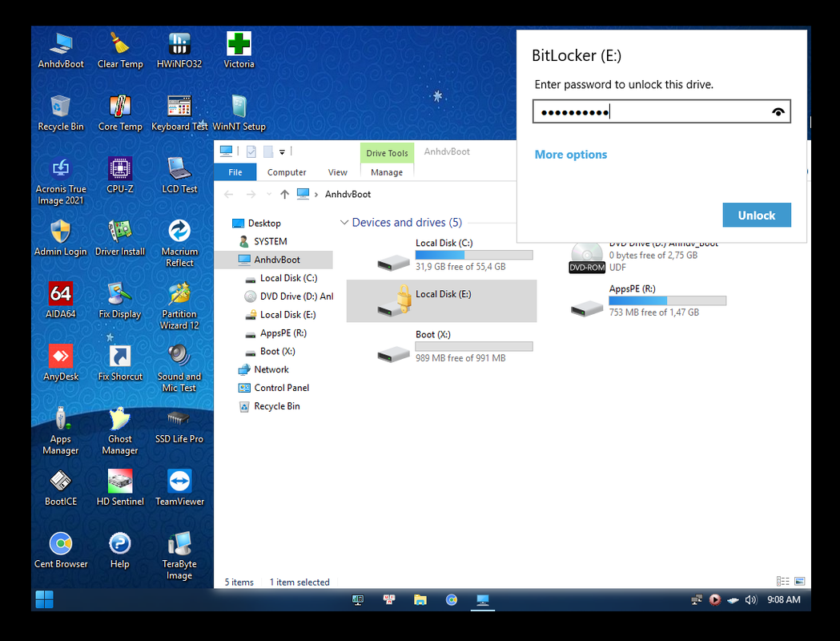Open Ghost Manager icon
Image resolution: width=840 pixels, height=641 pixels.
(x=120, y=431)
